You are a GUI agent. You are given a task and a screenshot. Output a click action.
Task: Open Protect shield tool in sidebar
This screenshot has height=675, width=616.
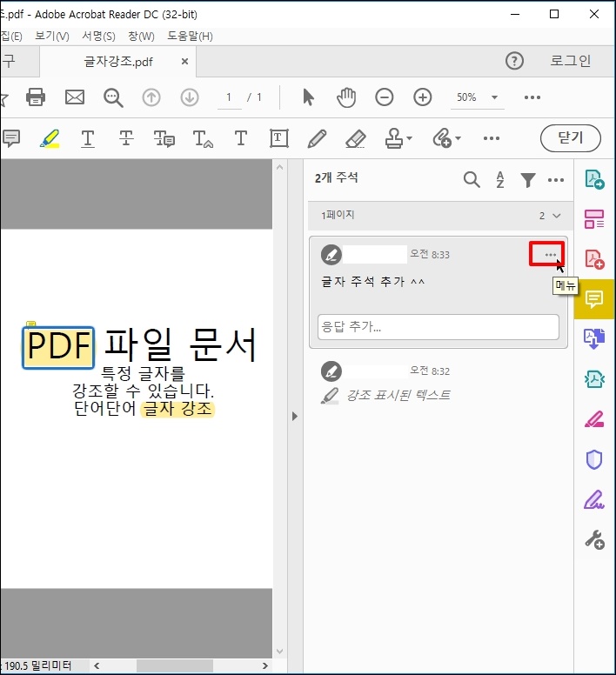pyautogui.click(x=594, y=459)
